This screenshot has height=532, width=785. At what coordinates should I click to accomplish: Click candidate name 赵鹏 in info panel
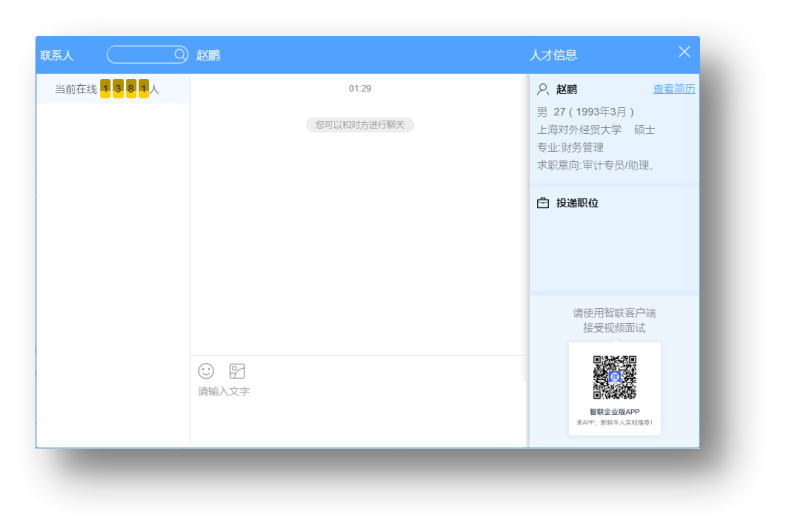click(566, 89)
